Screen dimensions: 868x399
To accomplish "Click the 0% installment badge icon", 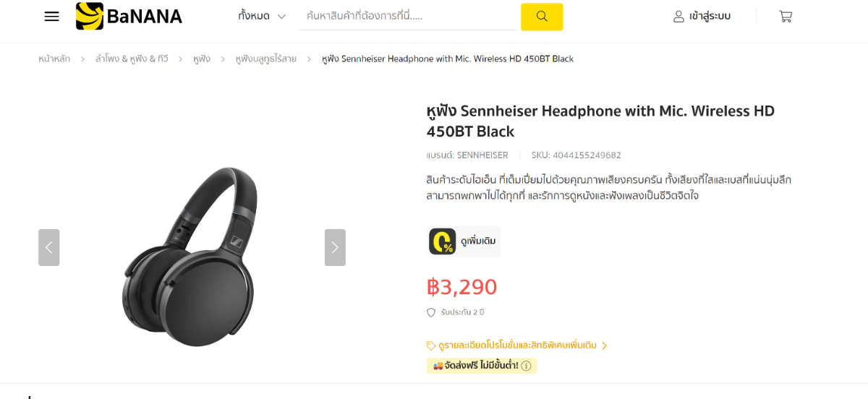I will 442,241.
